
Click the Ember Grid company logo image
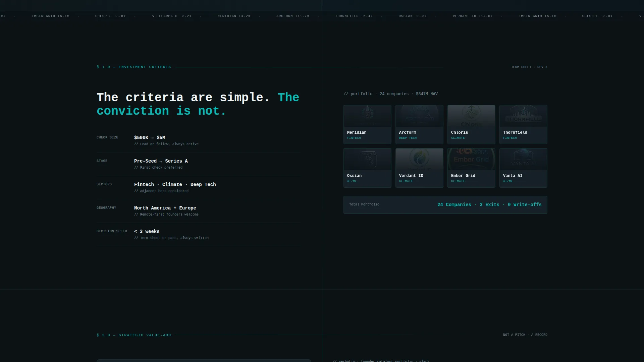click(471, 159)
